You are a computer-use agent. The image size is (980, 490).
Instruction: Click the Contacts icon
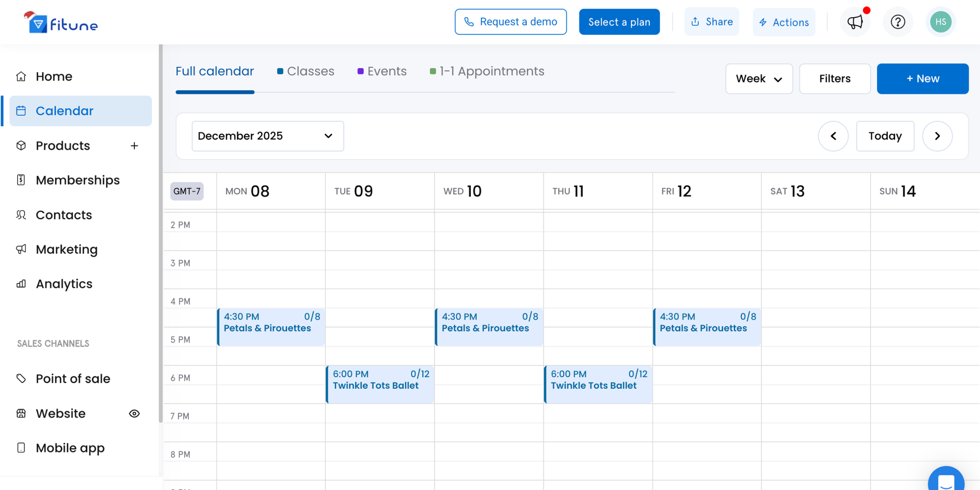(21, 215)
